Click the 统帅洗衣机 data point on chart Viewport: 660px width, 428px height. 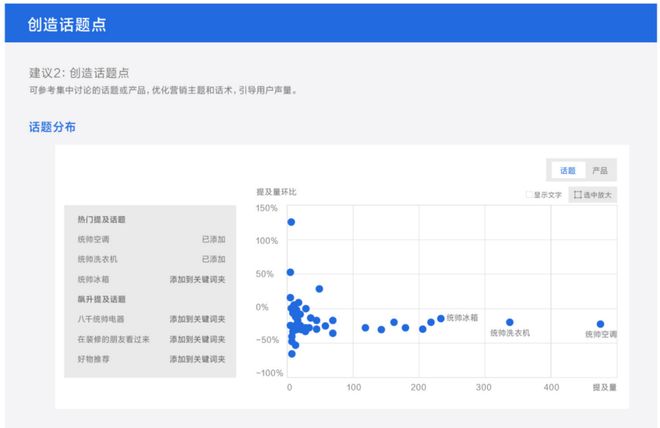pyautogui.click(x=510, y=322)
